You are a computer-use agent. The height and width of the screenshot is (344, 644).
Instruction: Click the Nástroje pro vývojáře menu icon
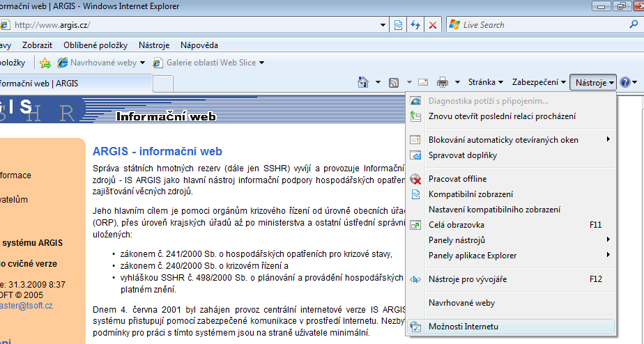[x=415, y=279]
